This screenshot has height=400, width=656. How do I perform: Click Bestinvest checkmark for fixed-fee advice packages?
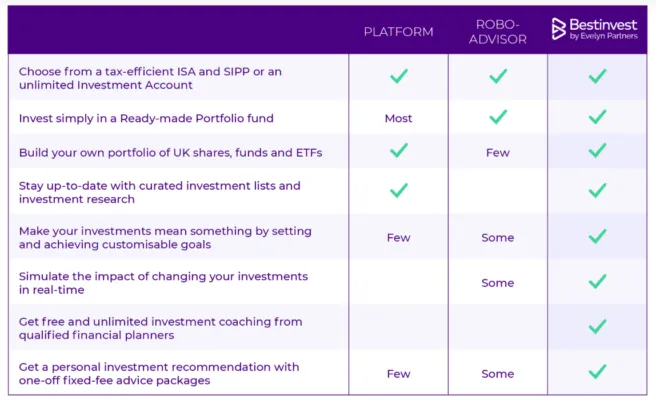[x=597, y=372]
